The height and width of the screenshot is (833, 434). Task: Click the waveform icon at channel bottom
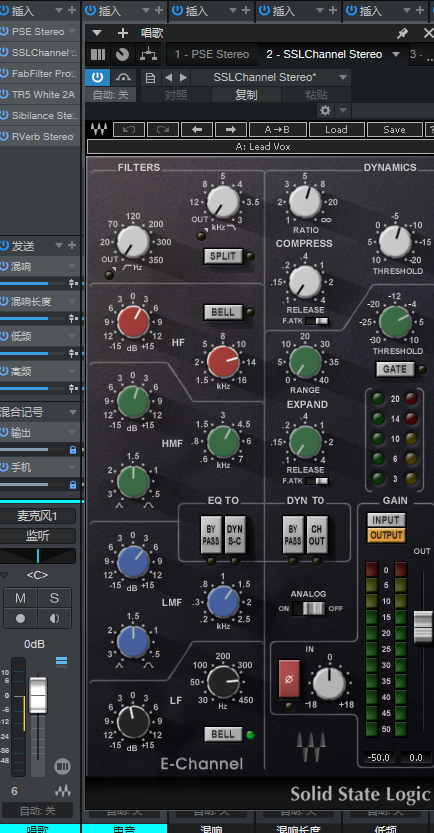62,790
